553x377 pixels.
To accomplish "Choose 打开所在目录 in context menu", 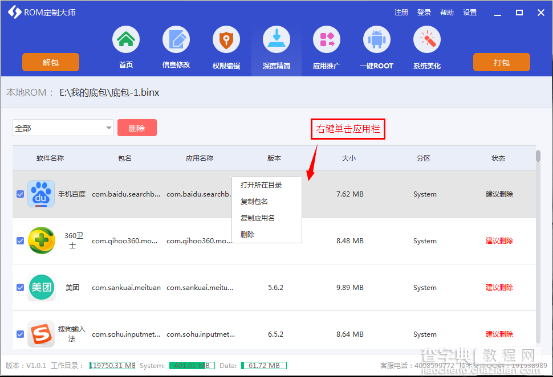I will click(261, 185).
